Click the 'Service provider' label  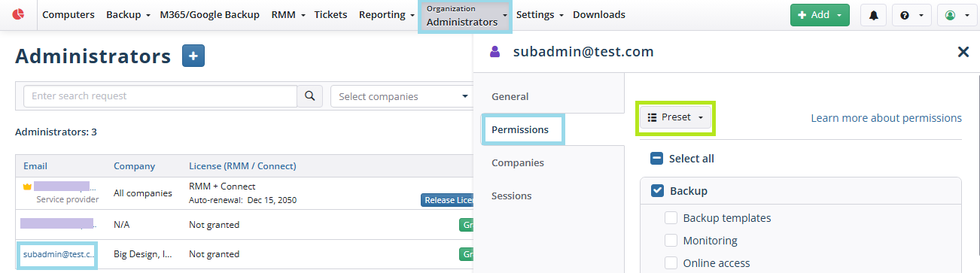68,199
